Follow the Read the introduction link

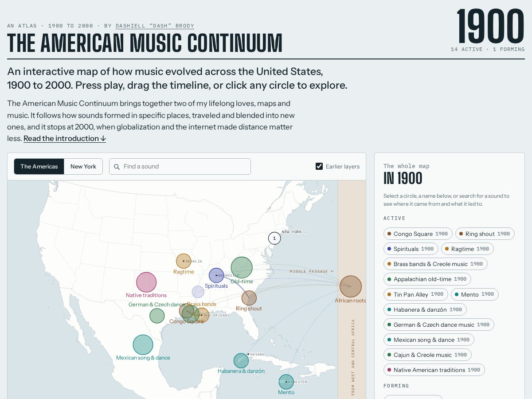tap(65, 138)
